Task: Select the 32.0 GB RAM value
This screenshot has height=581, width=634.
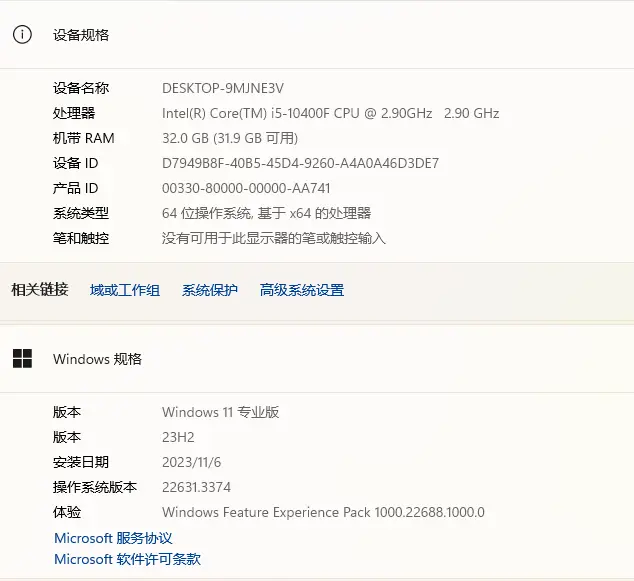Action: pos(230,138)
